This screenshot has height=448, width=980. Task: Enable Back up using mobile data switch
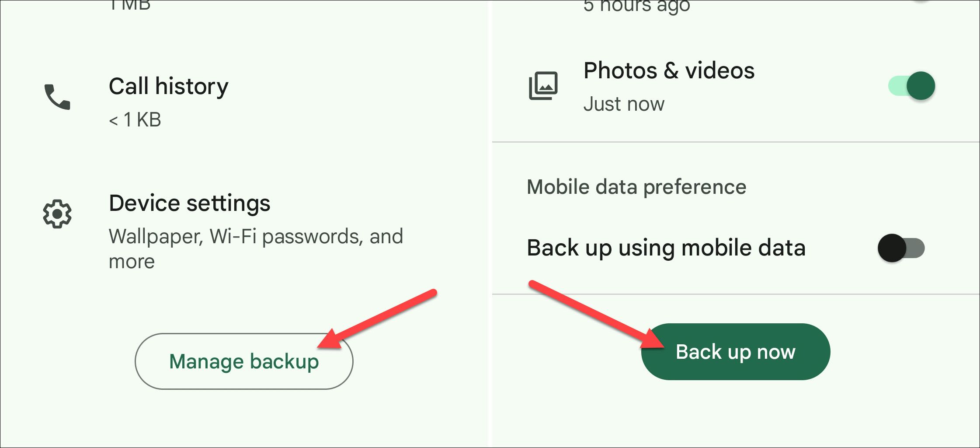point(901,248)
